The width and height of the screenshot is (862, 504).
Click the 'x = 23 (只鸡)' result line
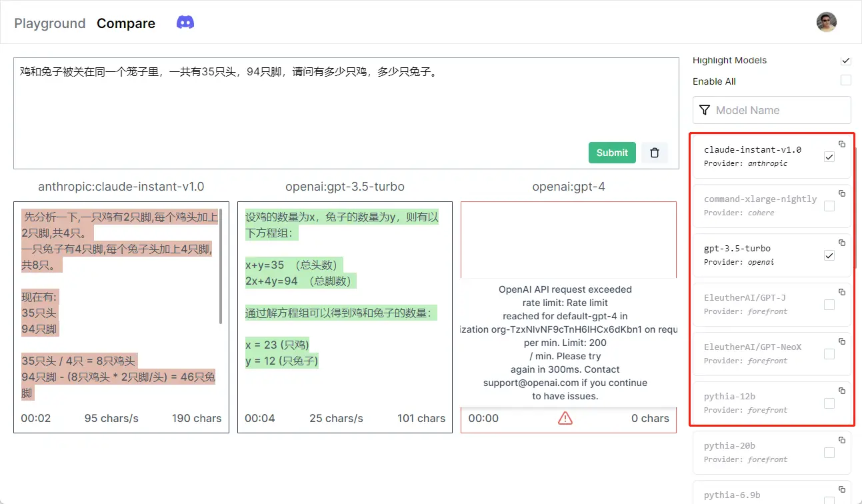(x=277, y=345)
